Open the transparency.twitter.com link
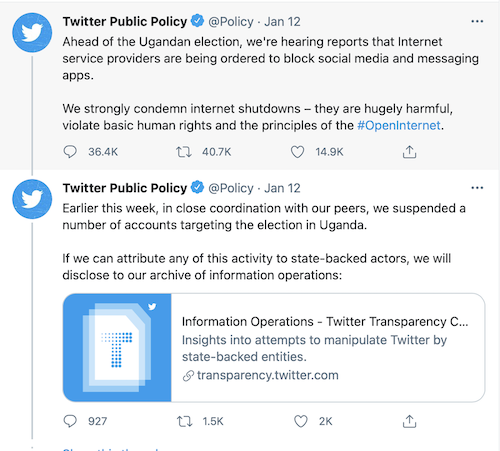Image resolution: width=500 pixels, height=451 pixels. (x=268, y=375)
